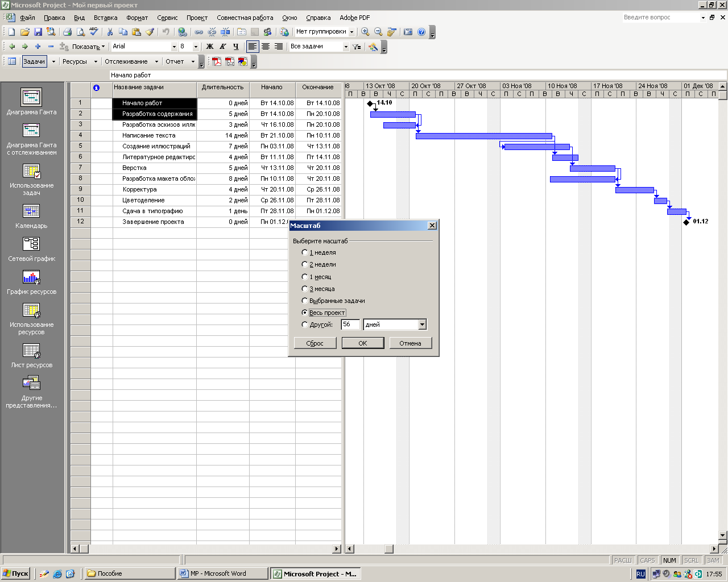
Task: Click Задачи guide button
Action: [34, 61]
